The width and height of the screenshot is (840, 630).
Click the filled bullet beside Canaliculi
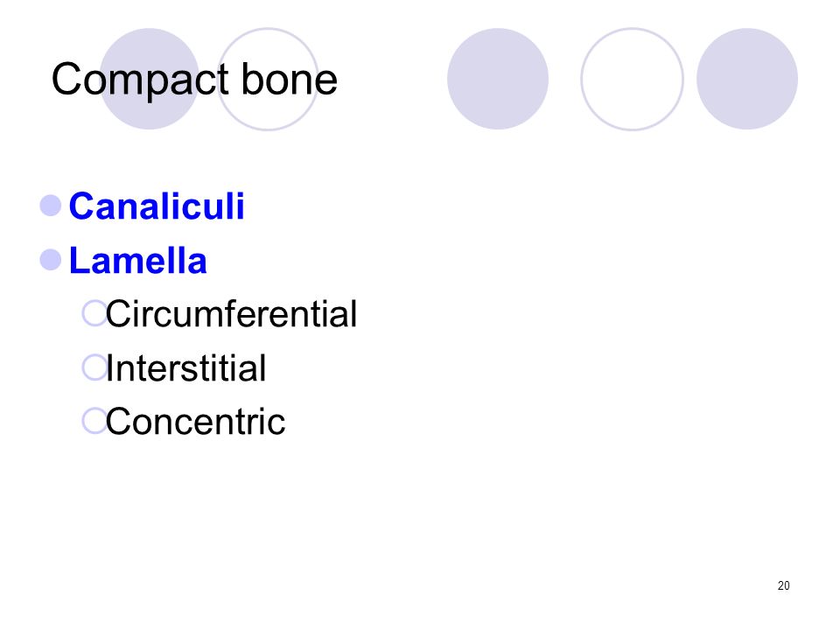[x=51, y=206]
